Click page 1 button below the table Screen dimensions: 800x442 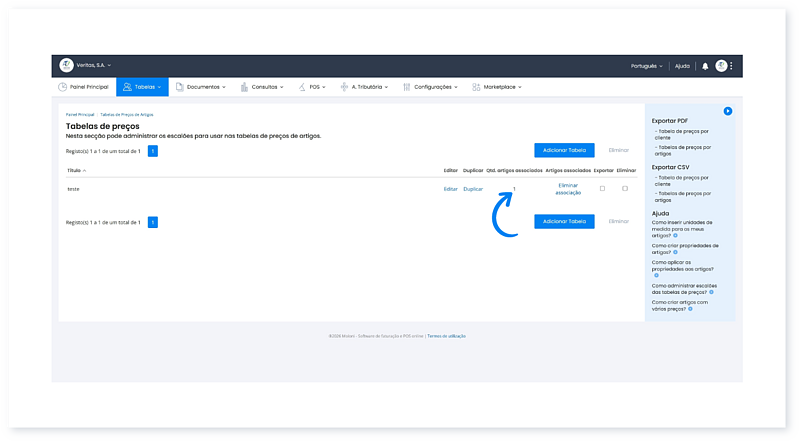(x=153, y=223)
